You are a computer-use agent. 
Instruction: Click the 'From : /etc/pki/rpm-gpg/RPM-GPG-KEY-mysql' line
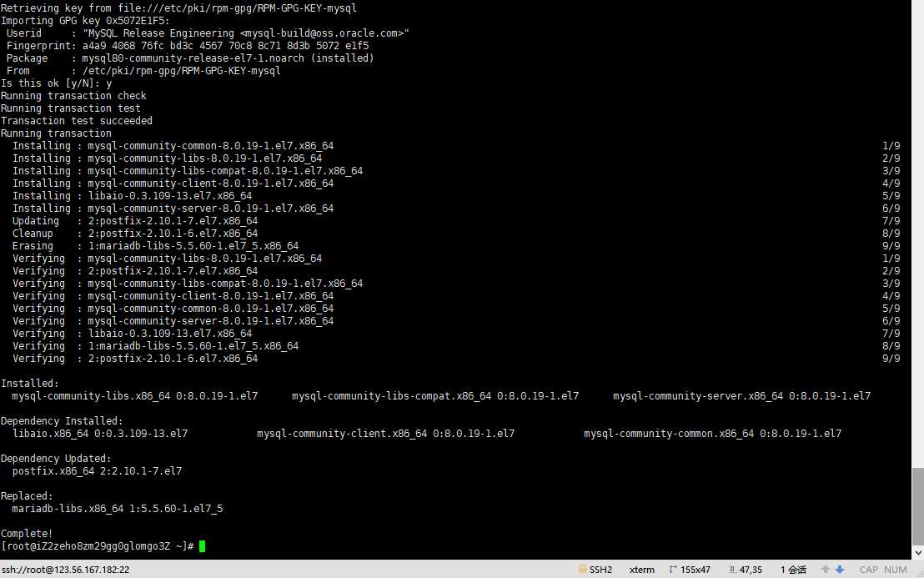tap(143, 71)
